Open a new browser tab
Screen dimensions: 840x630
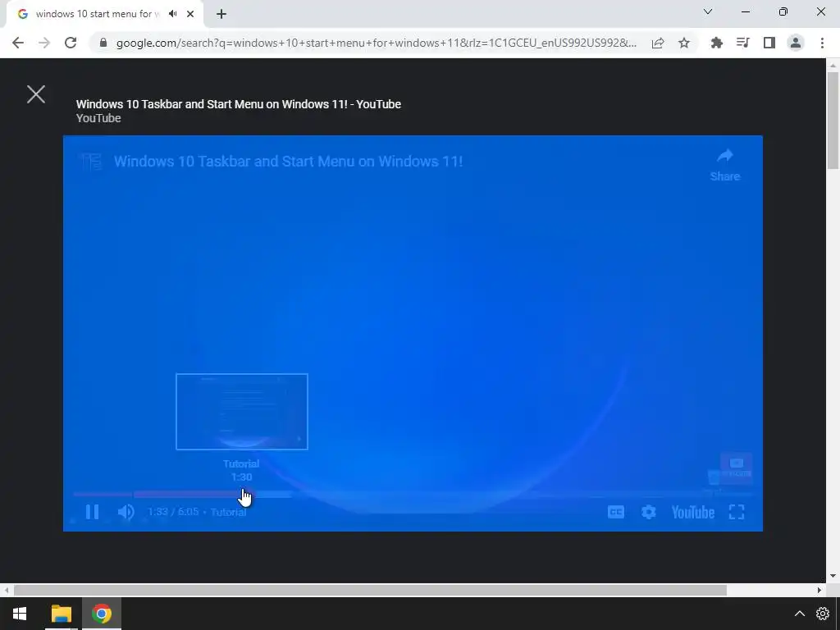point(221,14)
